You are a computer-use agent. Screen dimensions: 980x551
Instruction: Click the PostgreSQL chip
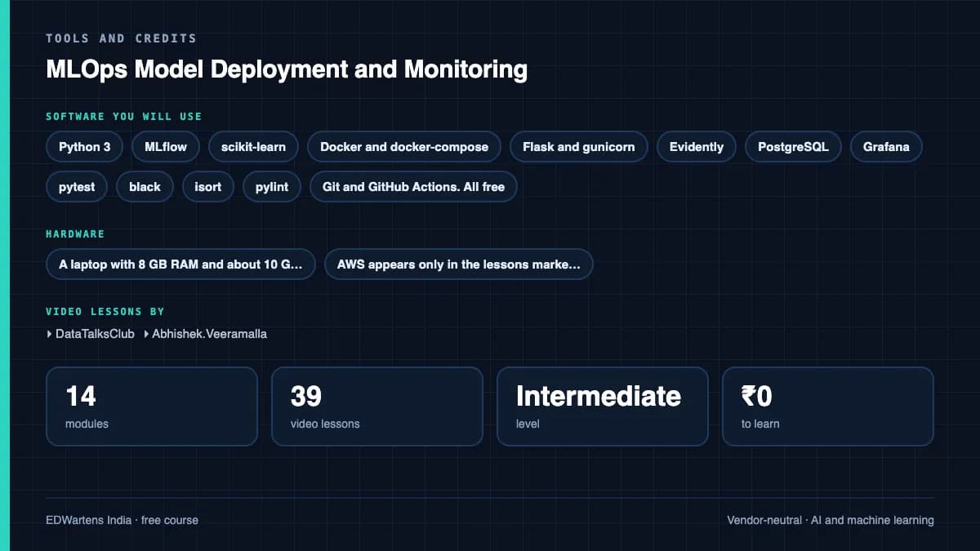(x=793, y=147)
